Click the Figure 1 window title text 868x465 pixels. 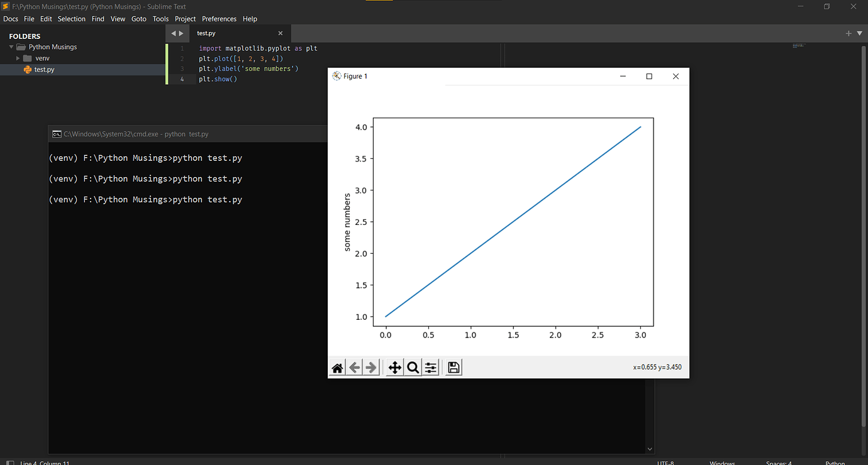click(x=355, y=76)
